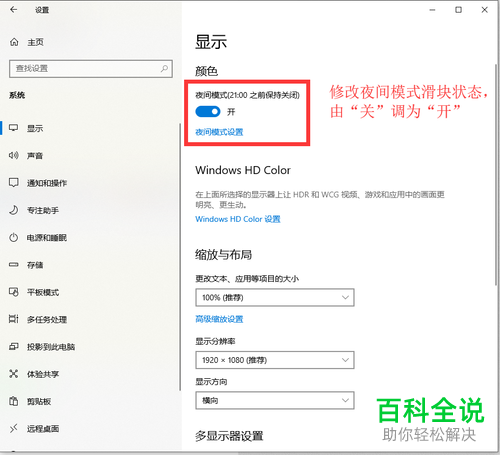Click the Tablet mode icon

(13, 292)
